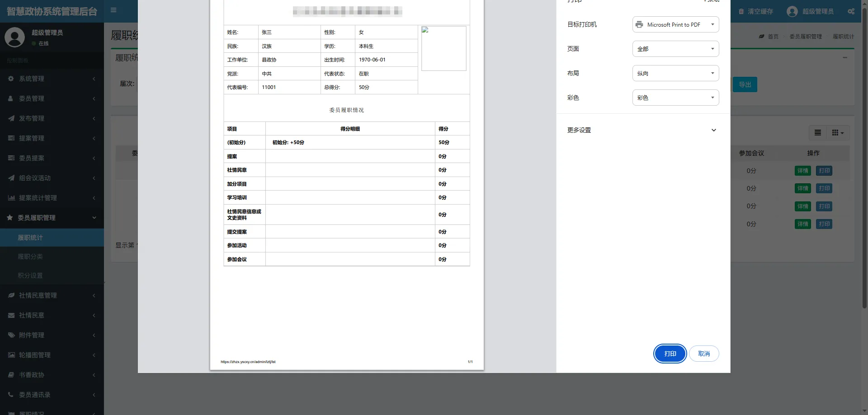Click the 超级管理员 avatar in top bar

pos(792,11)
